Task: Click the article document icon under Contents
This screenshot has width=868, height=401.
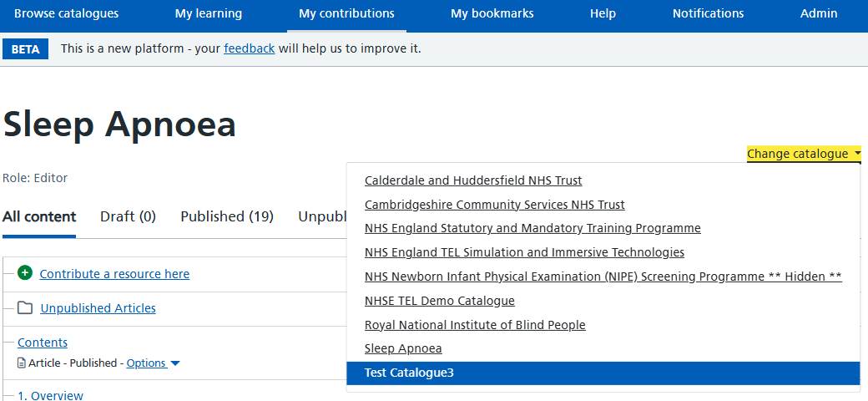Action: tap(22, 363)
